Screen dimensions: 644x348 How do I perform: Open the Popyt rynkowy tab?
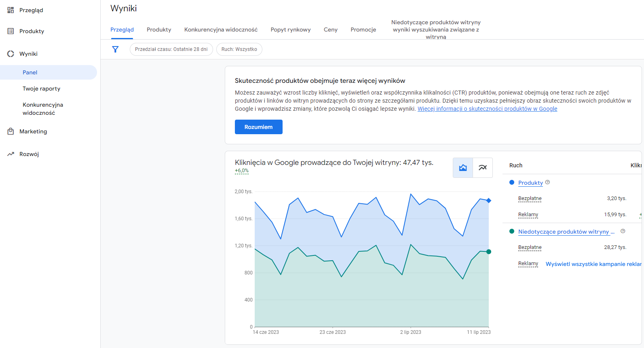point(291,30)
